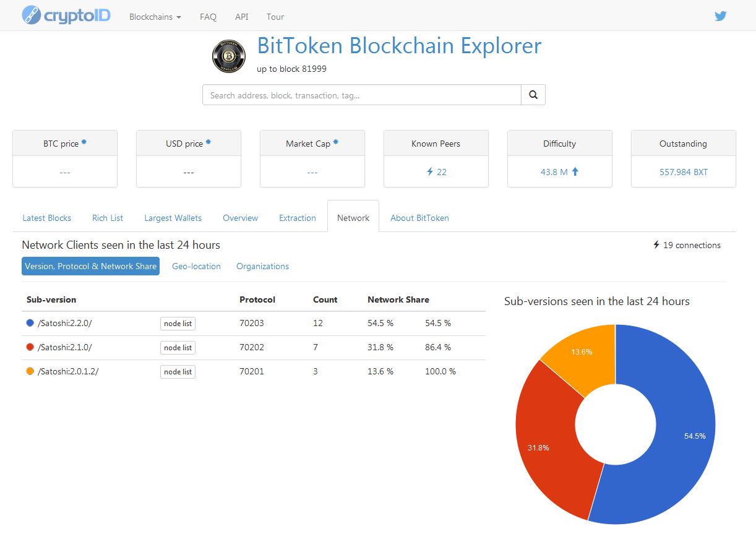
Task: Click the BitToken coin logo
Action: coord(229,56)
